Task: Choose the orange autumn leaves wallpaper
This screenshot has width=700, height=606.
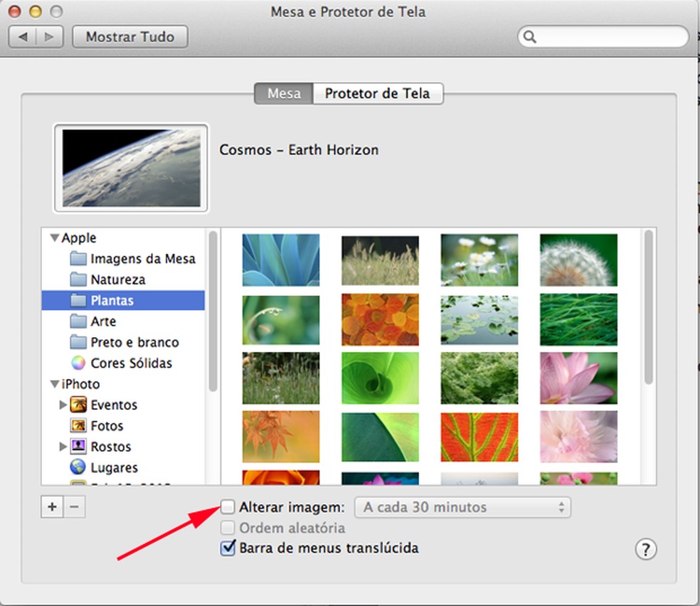Action: point(381,319)
